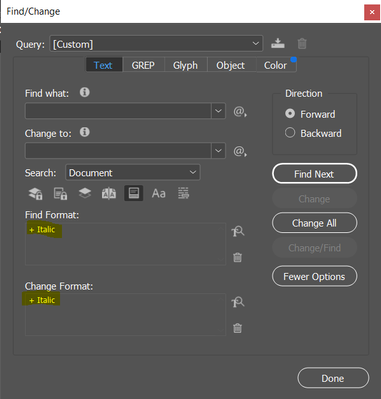Click the Fewer Options button
The image size is (381, 399).
pyautogui.click(x=314, y=276)
